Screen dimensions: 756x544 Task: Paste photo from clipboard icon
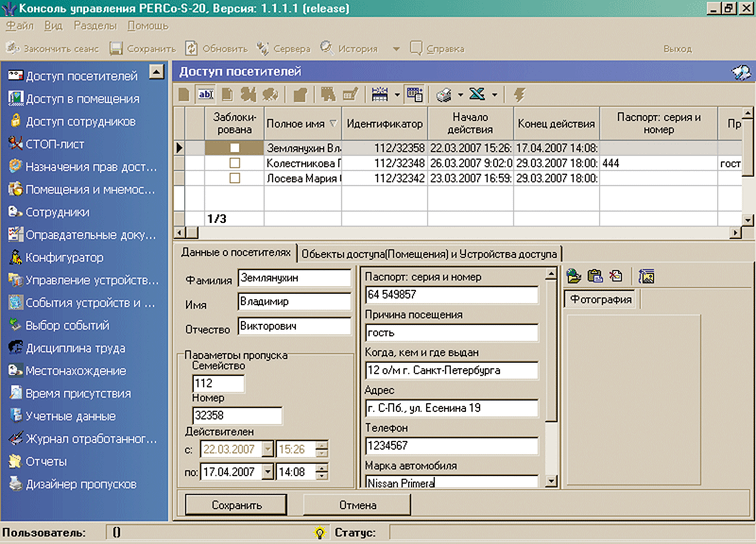click(x=594, y=277)
